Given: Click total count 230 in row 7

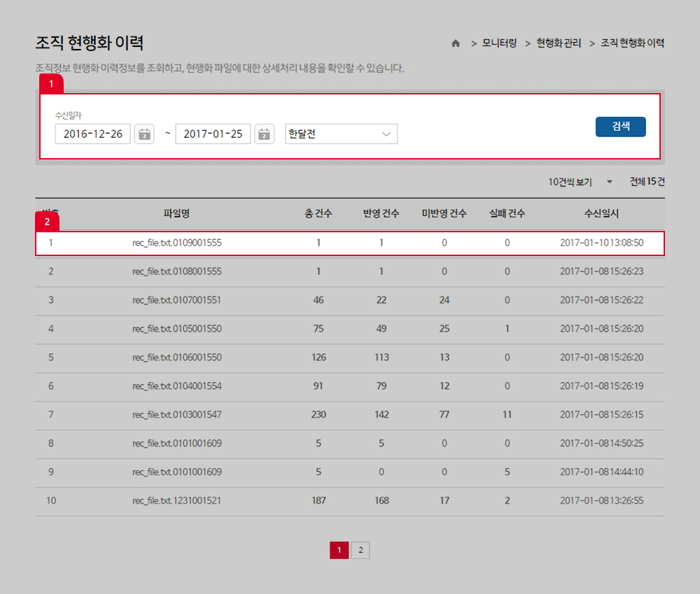Looking at the screenshot, I should coord(318,415).
